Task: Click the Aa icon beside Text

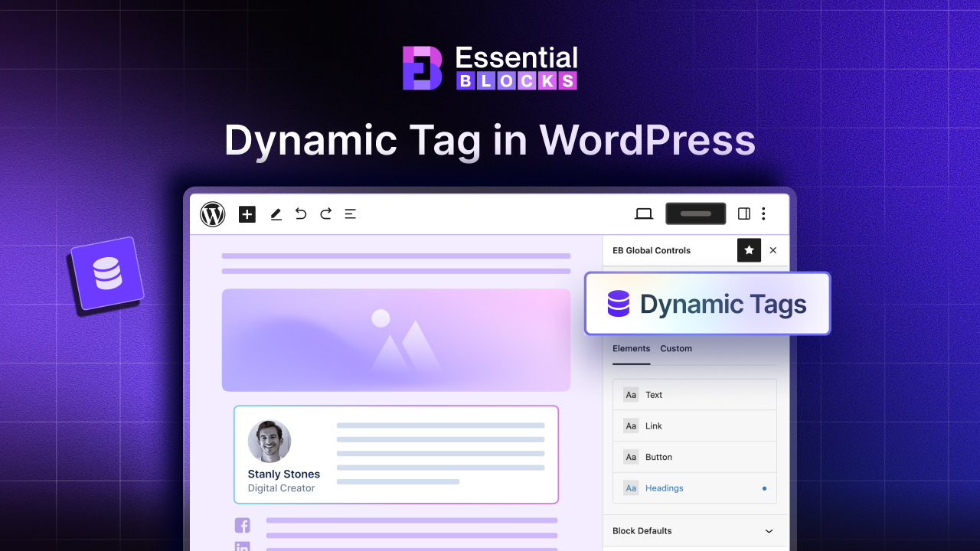Action: pos(631,395)
